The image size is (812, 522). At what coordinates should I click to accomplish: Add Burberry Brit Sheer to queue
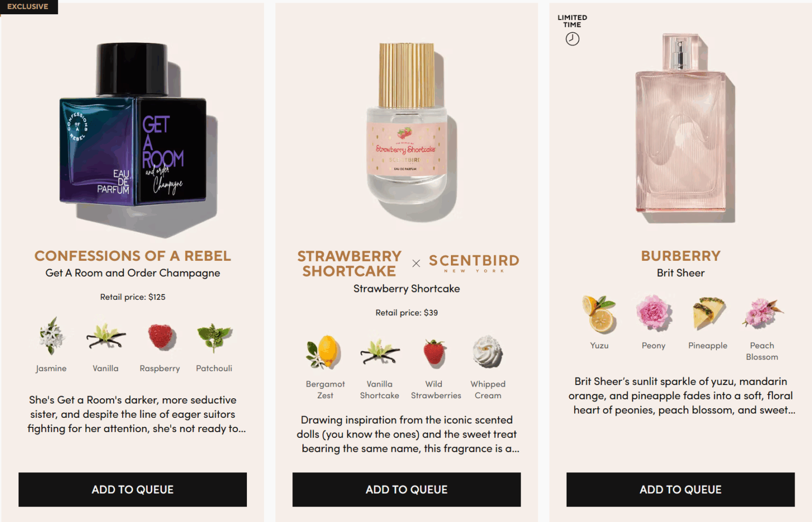pos(681,490)
